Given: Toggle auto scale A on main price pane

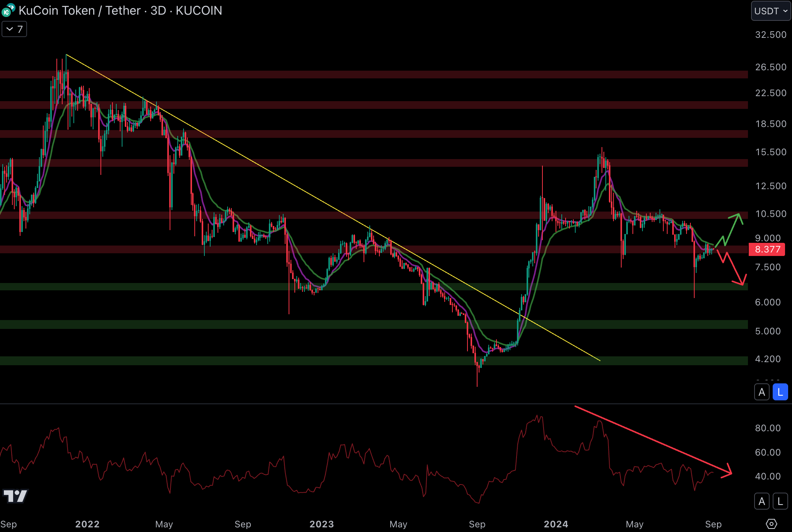Looking at the screenshot, I should pos(761,392).
